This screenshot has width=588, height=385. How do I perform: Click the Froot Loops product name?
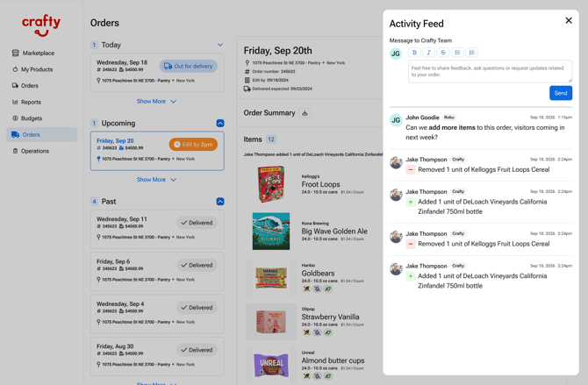pyautogui.click(x=320, y=184)
